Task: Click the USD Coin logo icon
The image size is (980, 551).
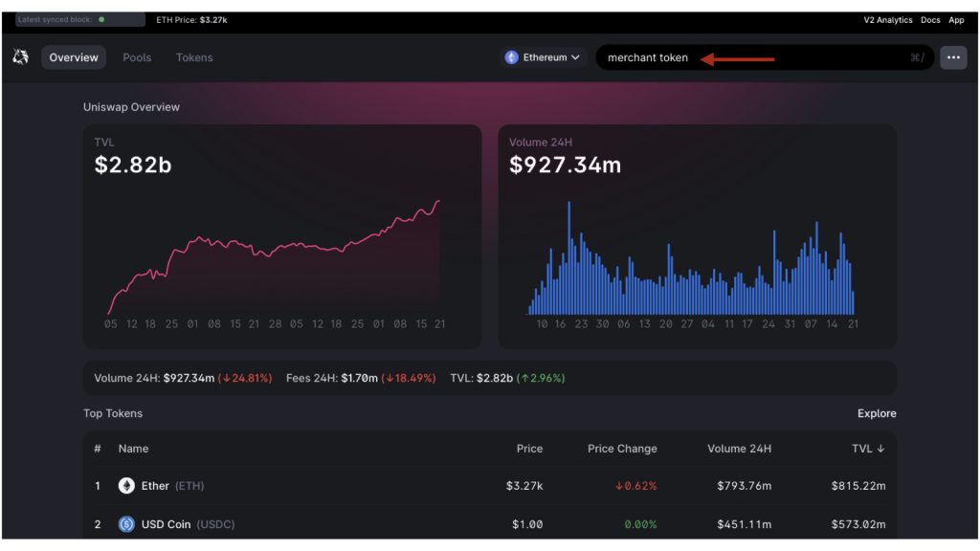Action: coord(126,524)
